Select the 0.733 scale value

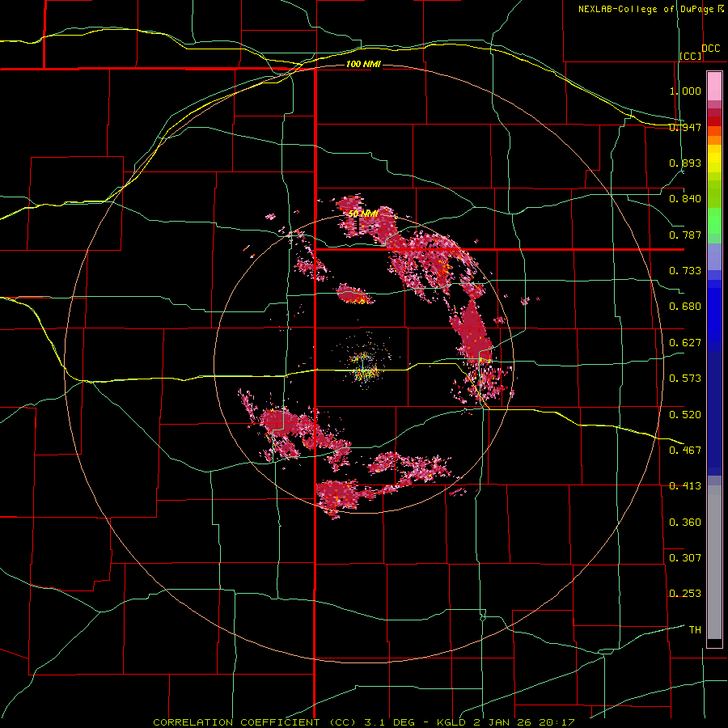685,271
